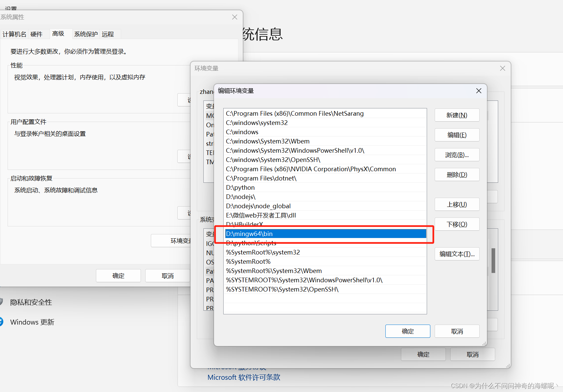Select the E:\微信web开发者工具\dll entry

(325, 215)
